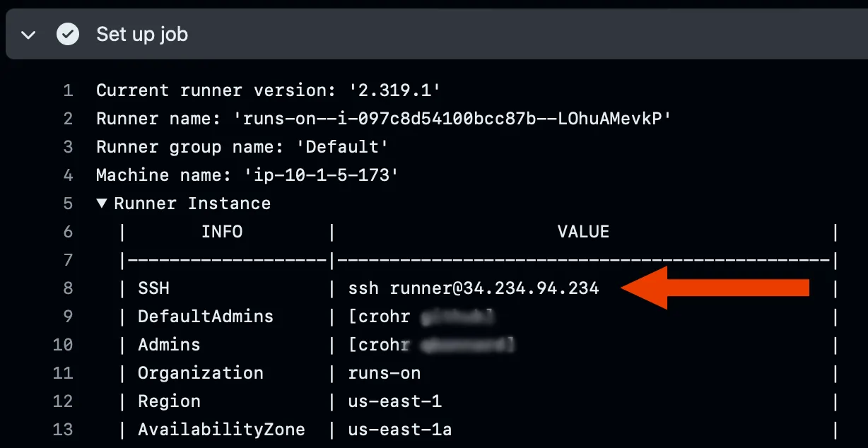Screen dimensions: 868x448
Task: Select line number 3 beside Runner group name
Action: [68, 147]
